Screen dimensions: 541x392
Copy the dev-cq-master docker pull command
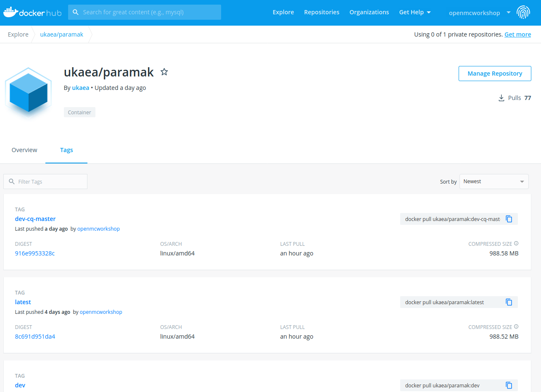click(x=509, y=219)
